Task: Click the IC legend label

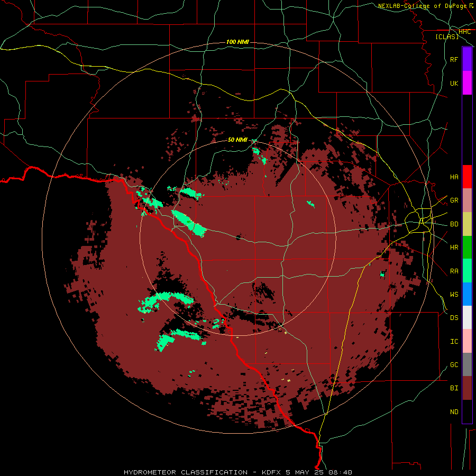Action: (454, 341)
